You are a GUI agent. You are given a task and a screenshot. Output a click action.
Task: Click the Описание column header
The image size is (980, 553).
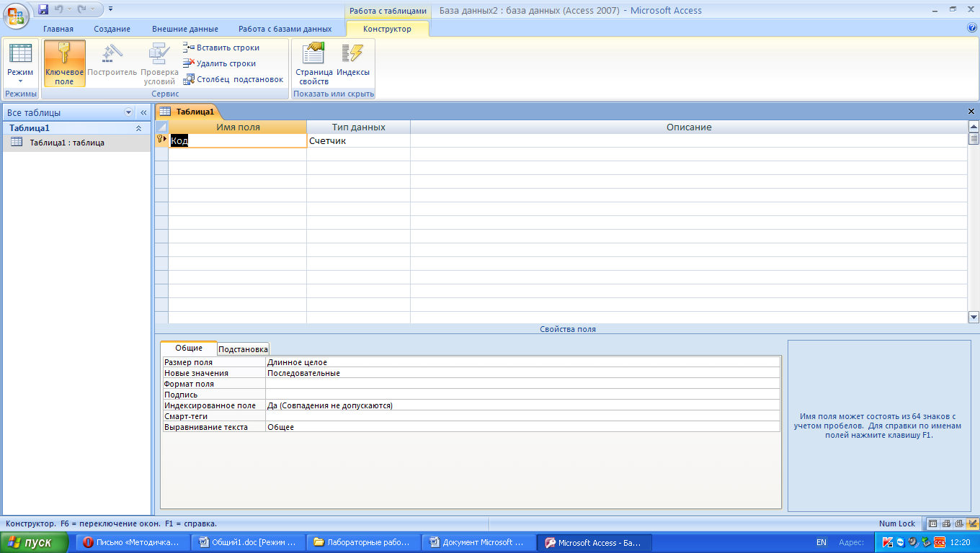click(x=688, y=127)
